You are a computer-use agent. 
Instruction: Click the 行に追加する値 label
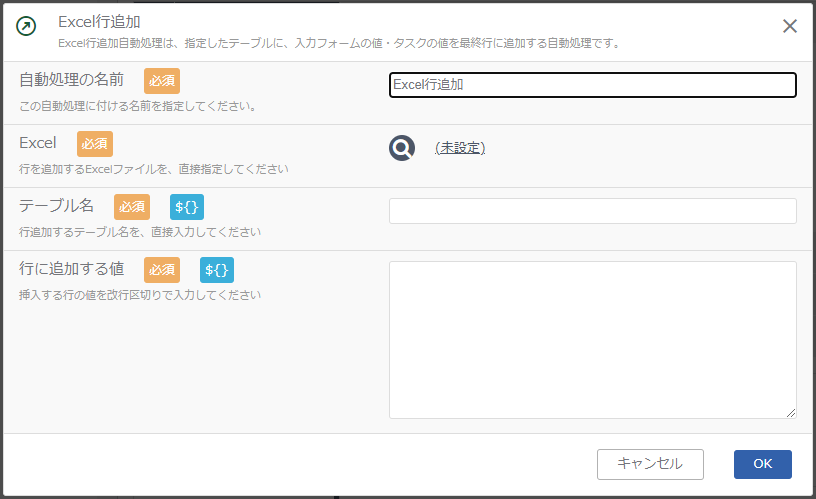tap(72, 269)
